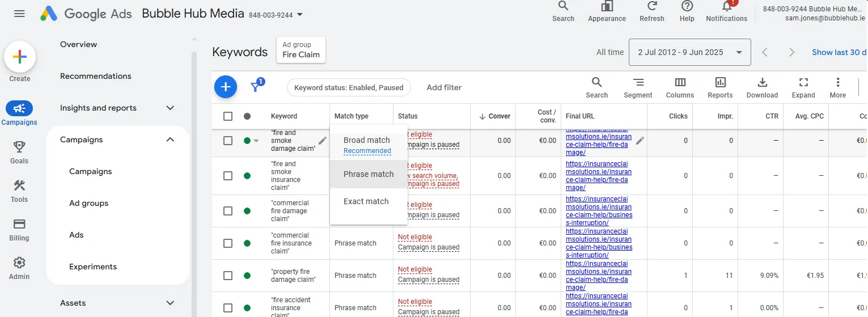Click the Google Ads logo
The height and width of the screenshot is (317, 868).
pos(87,13)
